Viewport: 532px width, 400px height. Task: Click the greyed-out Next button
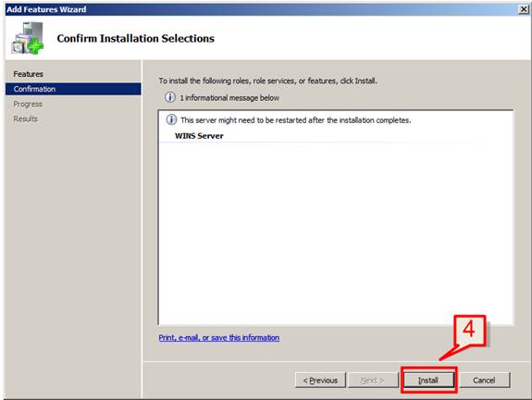373,380
